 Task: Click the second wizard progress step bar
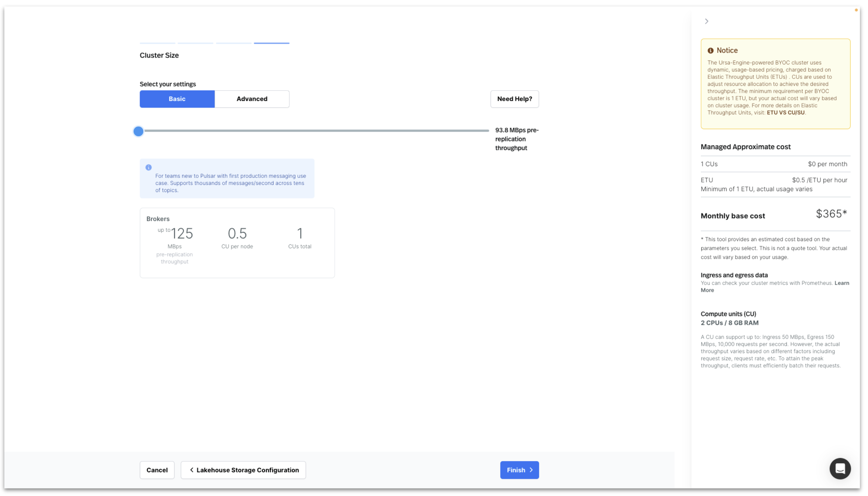point(195,43)
